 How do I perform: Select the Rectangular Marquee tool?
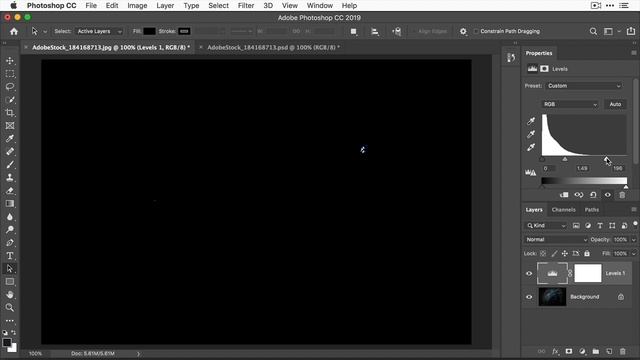click(x=10, y=73)
